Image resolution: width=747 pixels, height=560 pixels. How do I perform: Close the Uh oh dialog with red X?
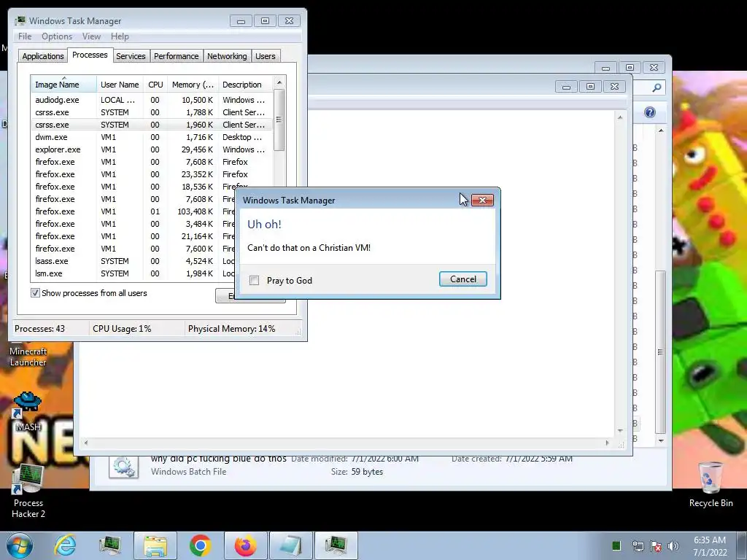pyautogui.click(x=482, y=200)
